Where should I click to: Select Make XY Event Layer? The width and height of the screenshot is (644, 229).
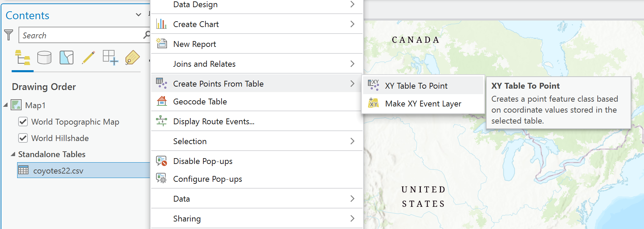(423, 104)
